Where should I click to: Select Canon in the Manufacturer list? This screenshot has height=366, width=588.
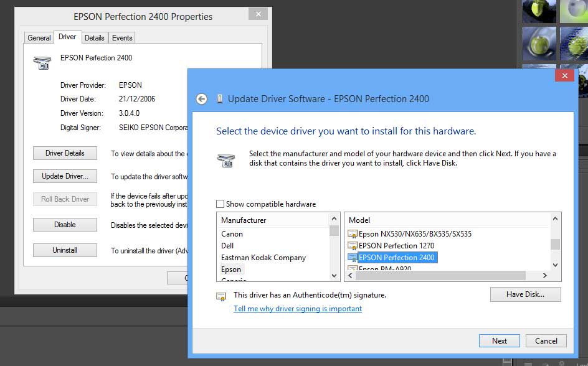232,234
